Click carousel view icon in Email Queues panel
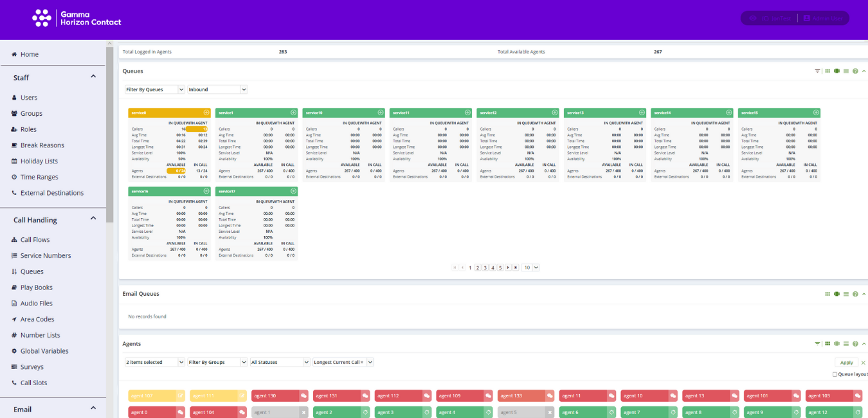The width and height of the screenshot is (868, 418). tap(836, 294)
